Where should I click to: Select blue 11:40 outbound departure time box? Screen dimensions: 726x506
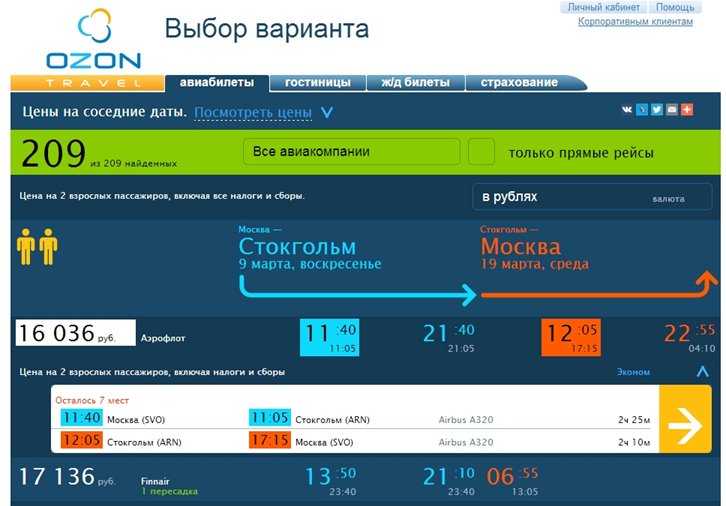point(330,337)
